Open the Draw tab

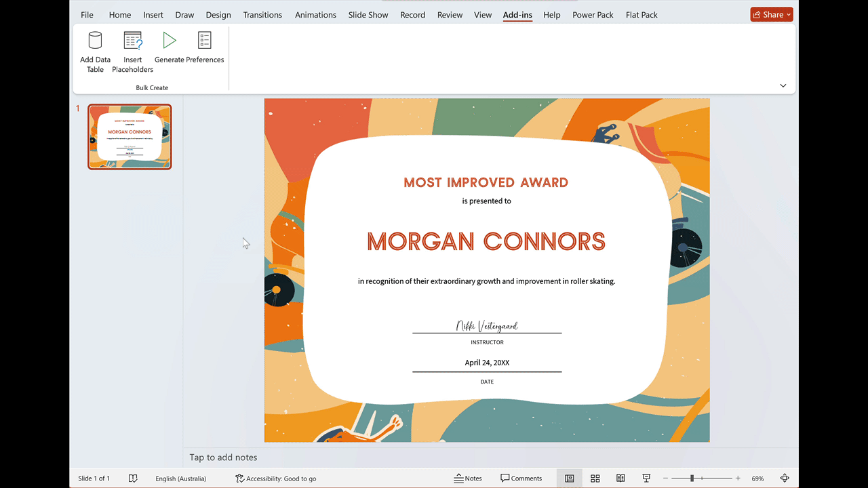click(x=184, y=15)
